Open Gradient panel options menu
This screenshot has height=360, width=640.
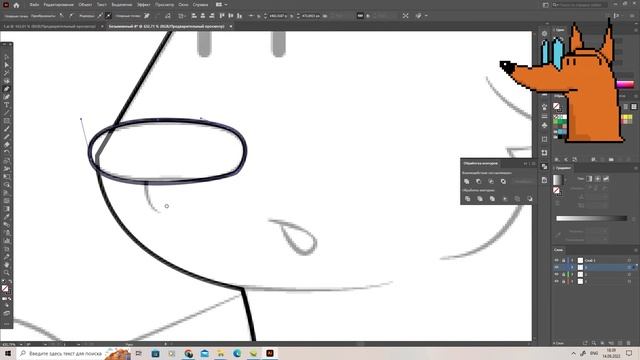coord(636,168)
